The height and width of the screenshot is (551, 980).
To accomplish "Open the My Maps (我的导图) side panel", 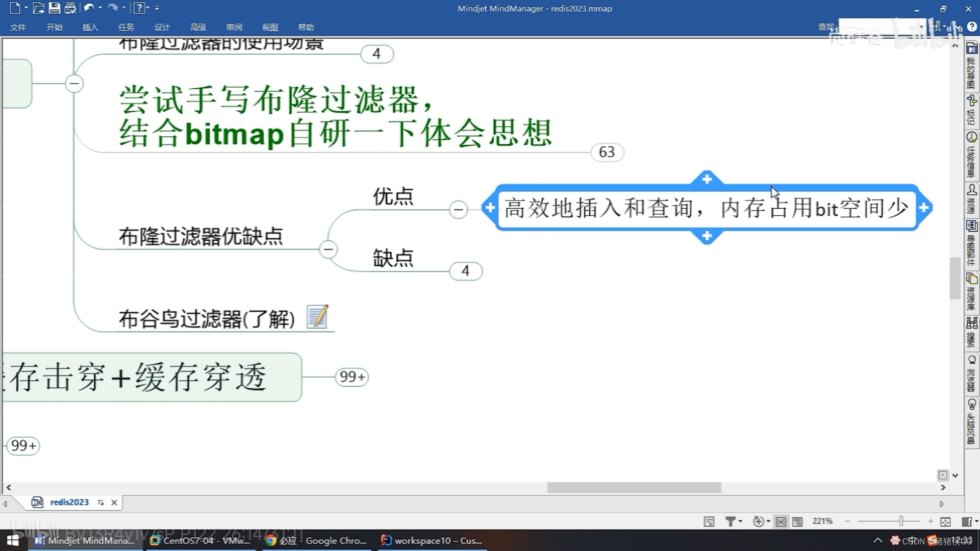I will coord(972,66).
